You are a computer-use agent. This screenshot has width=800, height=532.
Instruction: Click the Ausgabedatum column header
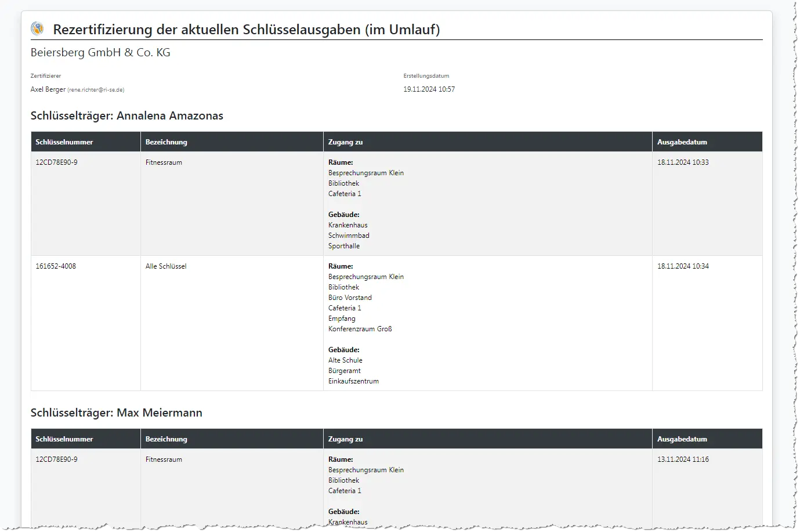coord(682,142)
